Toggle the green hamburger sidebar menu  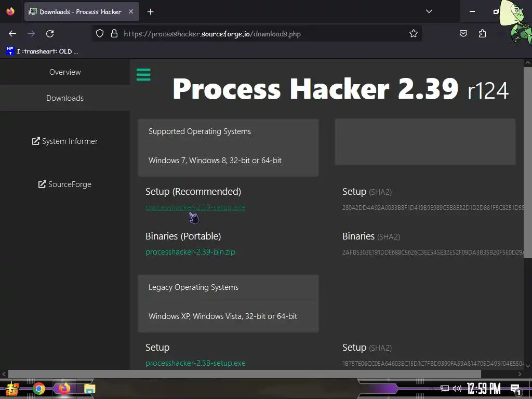[143, 75]
